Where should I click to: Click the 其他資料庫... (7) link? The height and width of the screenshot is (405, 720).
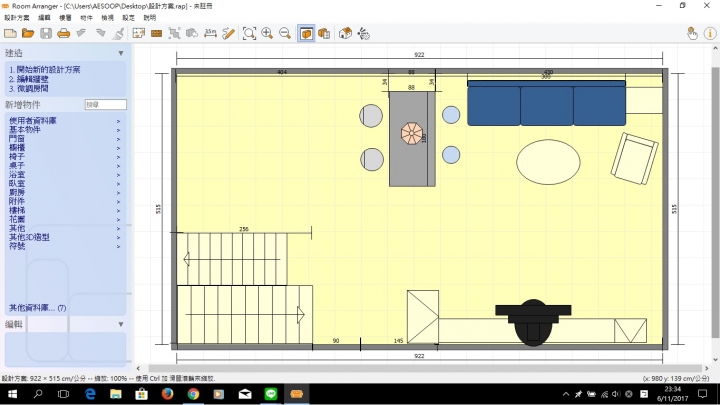click(x=38, y=308)
